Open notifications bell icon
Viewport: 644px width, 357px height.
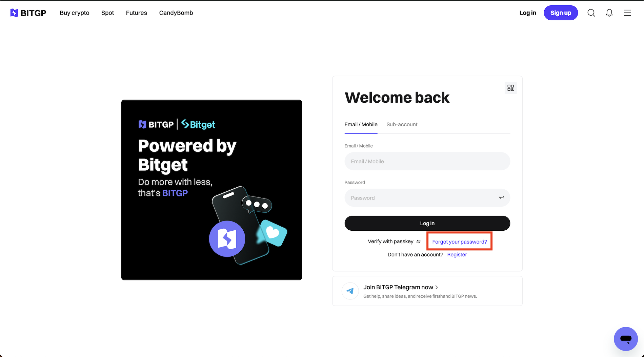click(609, 13)
